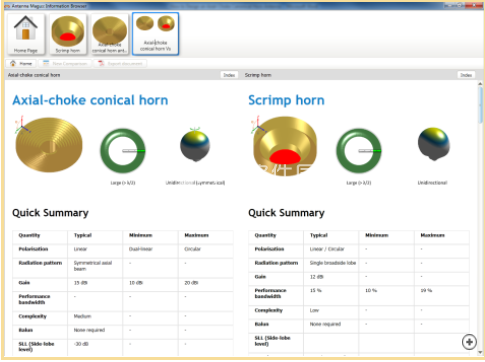Click the Axial-choke unidirectional radiation pattern sphere
The width and height of the screenshot is (485, 362).
click(x=195, y=145)
